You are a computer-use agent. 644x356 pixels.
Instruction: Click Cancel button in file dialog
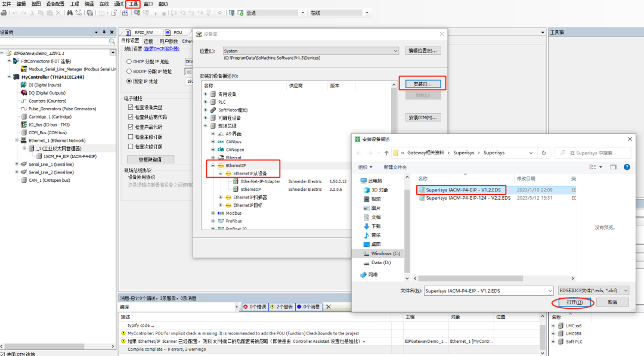612,302
